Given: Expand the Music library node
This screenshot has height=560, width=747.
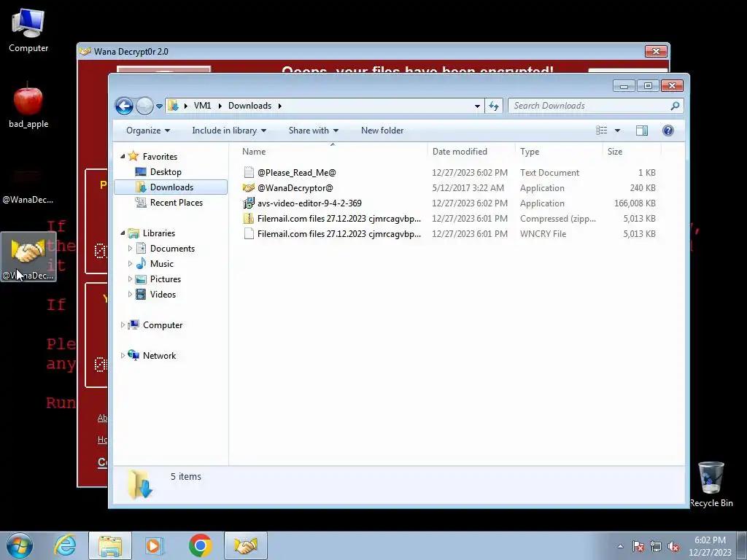Looking at the screenshot, I should click(x=130, y=263).
